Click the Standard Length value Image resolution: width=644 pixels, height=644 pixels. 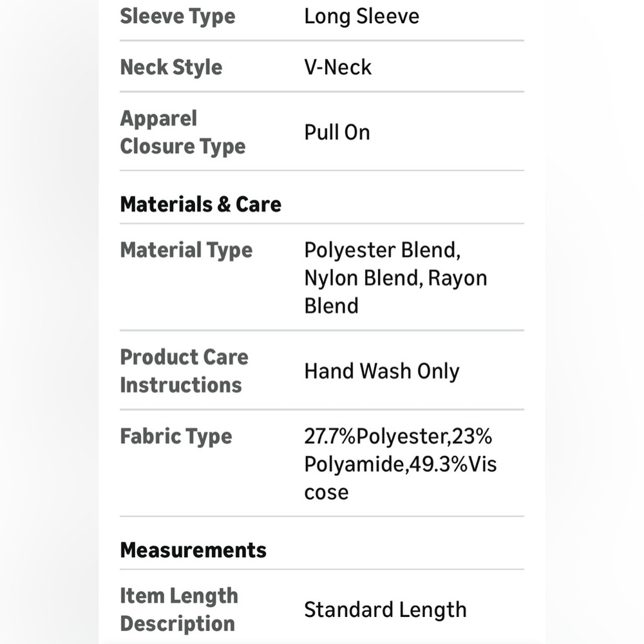(385, 610)
